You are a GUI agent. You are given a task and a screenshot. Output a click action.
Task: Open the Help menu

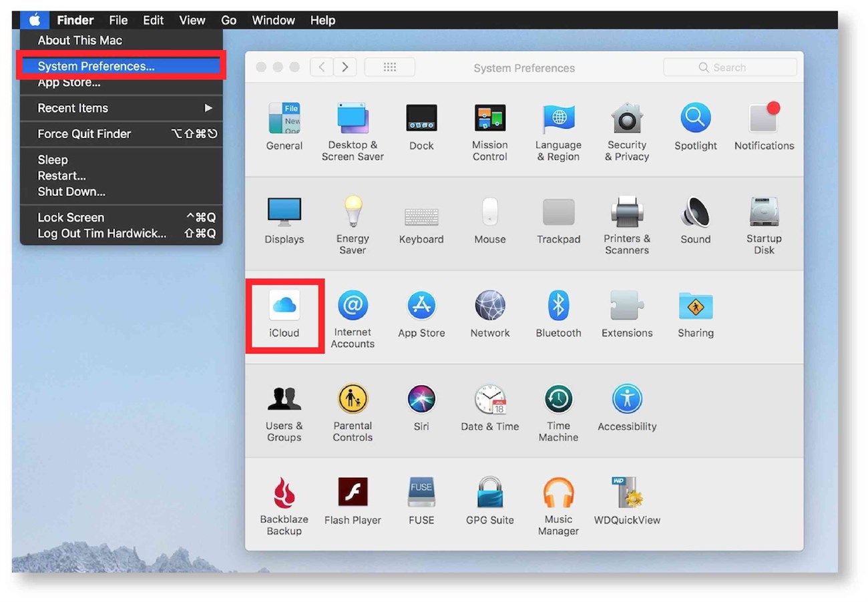pos(322,20)
